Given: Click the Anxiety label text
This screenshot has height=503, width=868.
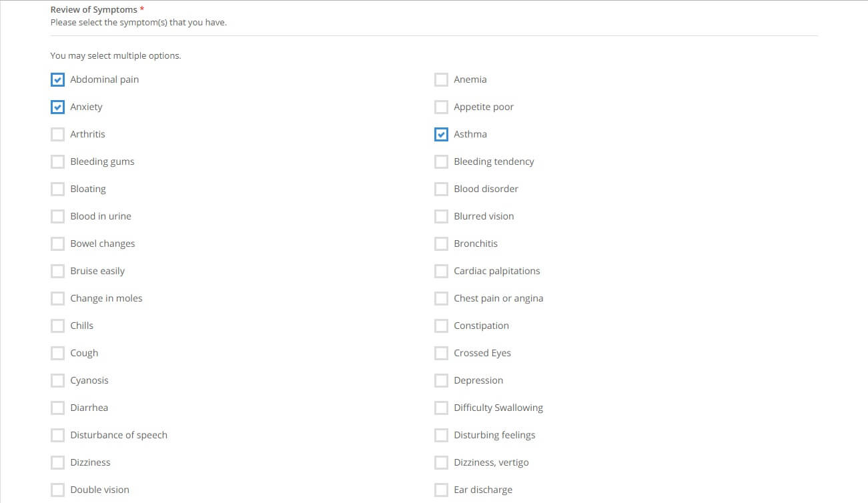Looking at the screenshot, I should point(87,107).
